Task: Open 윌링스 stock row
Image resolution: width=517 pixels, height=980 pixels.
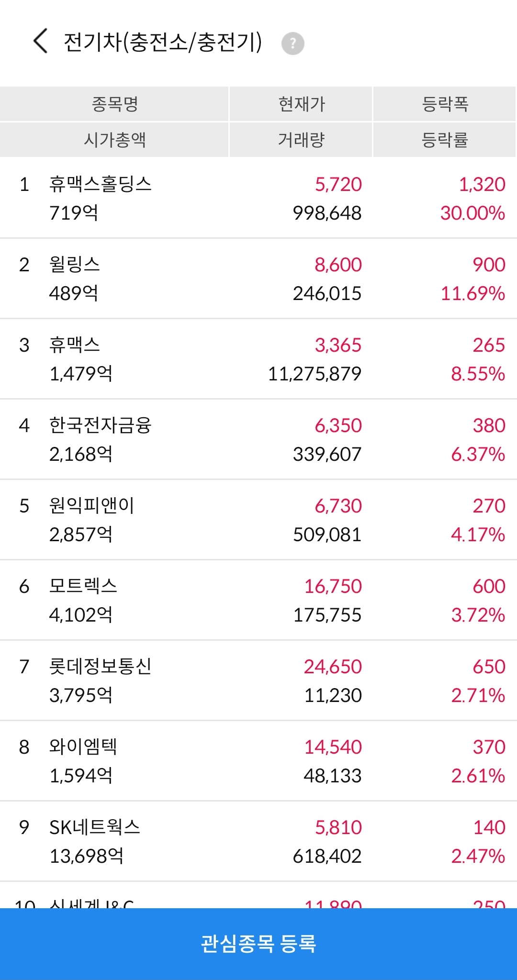Action: 258,278
